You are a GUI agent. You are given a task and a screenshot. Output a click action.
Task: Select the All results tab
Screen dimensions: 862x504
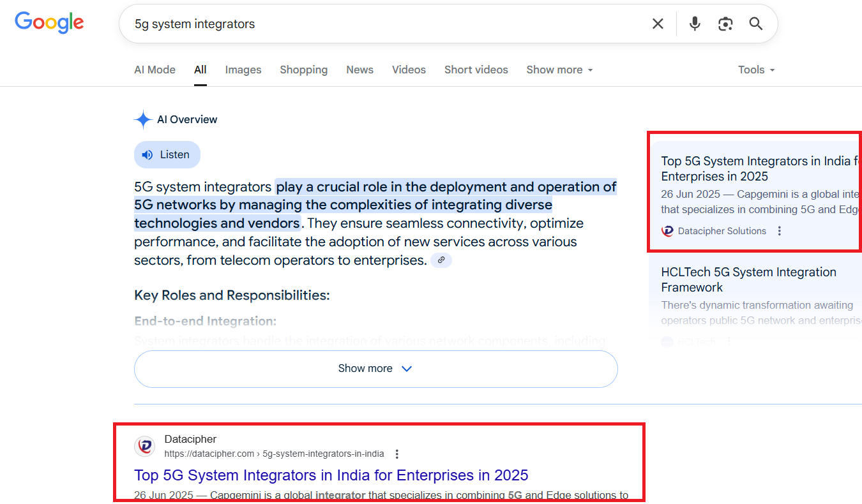(200, 70)
